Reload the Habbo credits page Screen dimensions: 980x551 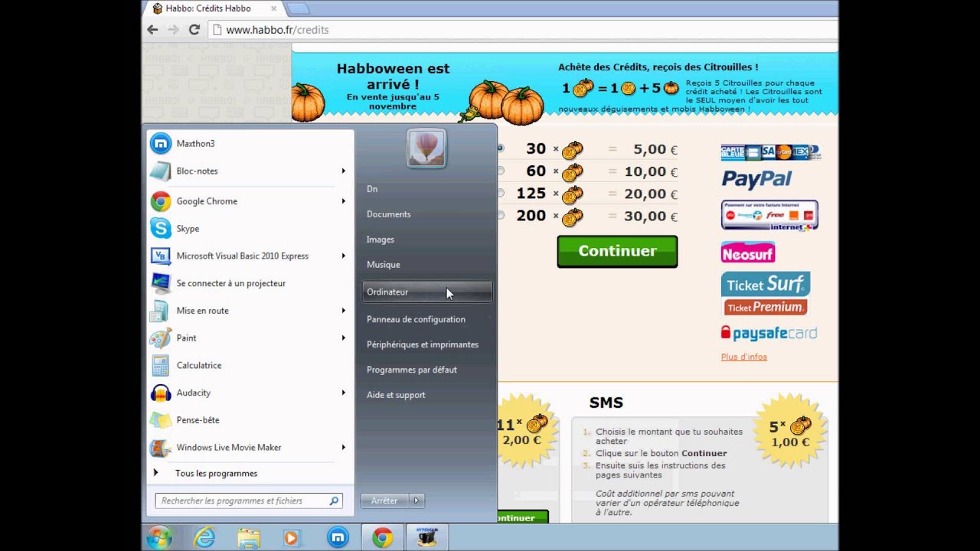point(194,30)
